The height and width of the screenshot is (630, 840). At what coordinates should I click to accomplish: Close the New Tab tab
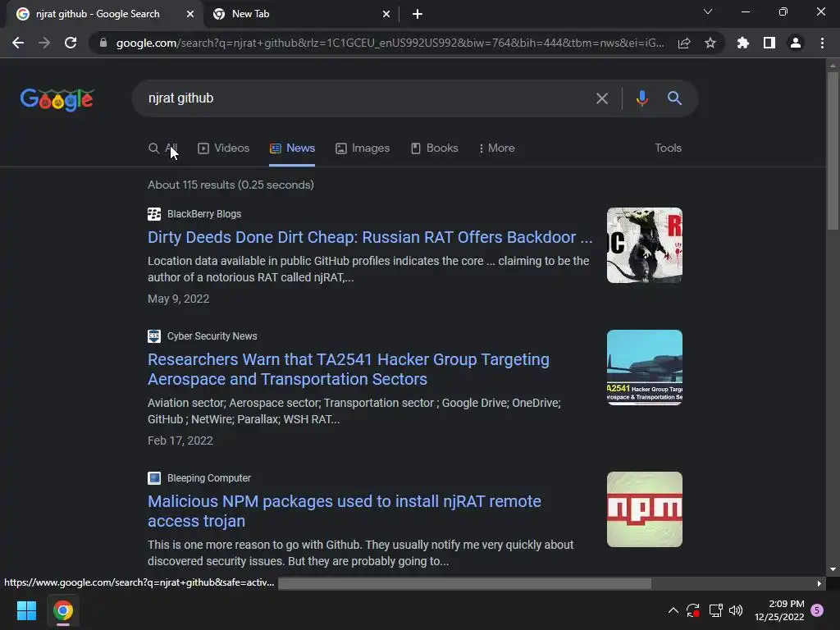pos(386,15)
